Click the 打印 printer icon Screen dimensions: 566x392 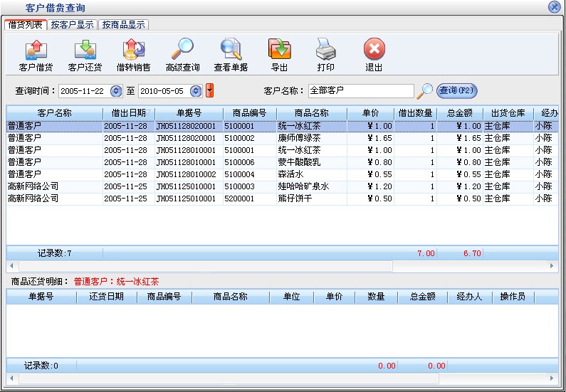coord(325,51)
